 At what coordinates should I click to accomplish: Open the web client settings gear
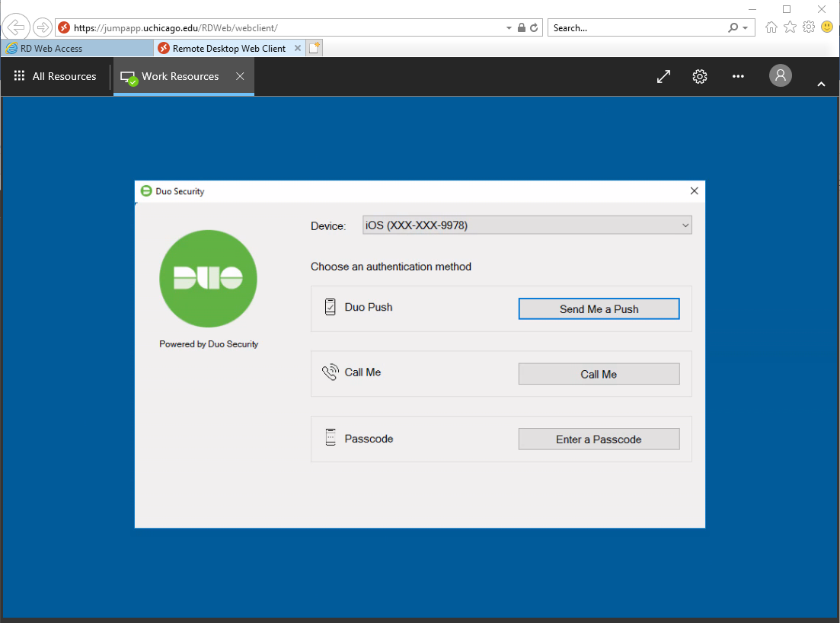(x=699, y=76)
